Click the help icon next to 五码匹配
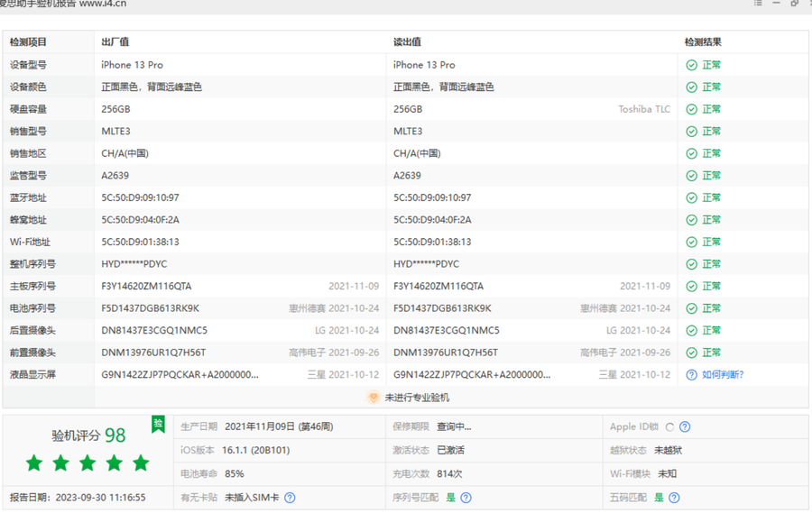This screenshot has width=812, height=513. pos(674,498)
